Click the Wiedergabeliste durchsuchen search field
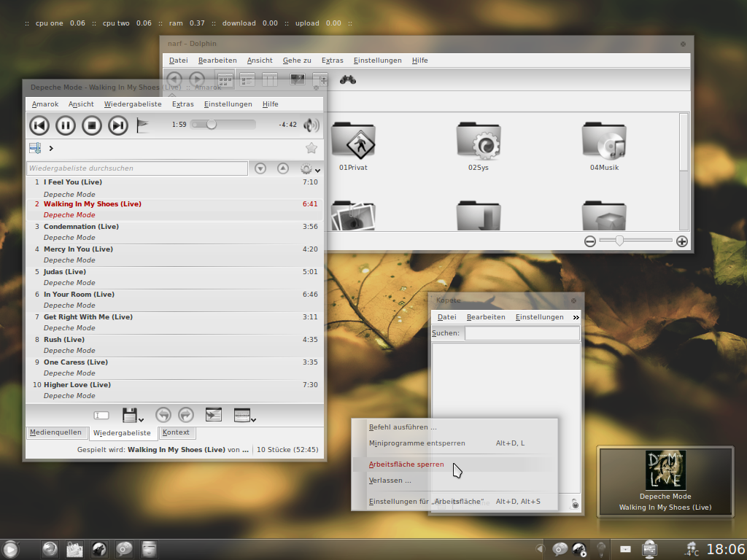This screenshot has height=560, width=747. (x=137, y=168)
